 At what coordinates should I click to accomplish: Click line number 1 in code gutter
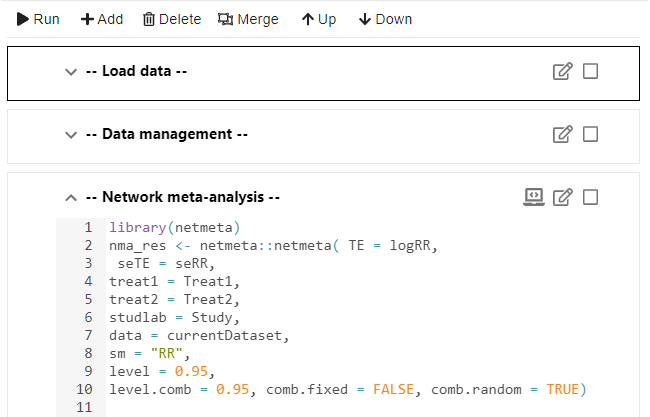coord(88,228)
